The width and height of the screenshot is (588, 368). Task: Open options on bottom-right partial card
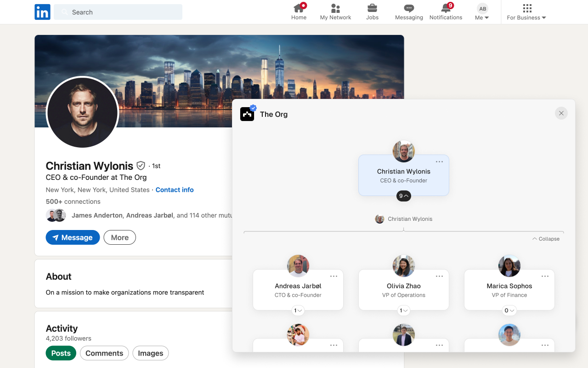tap(545, 345)
